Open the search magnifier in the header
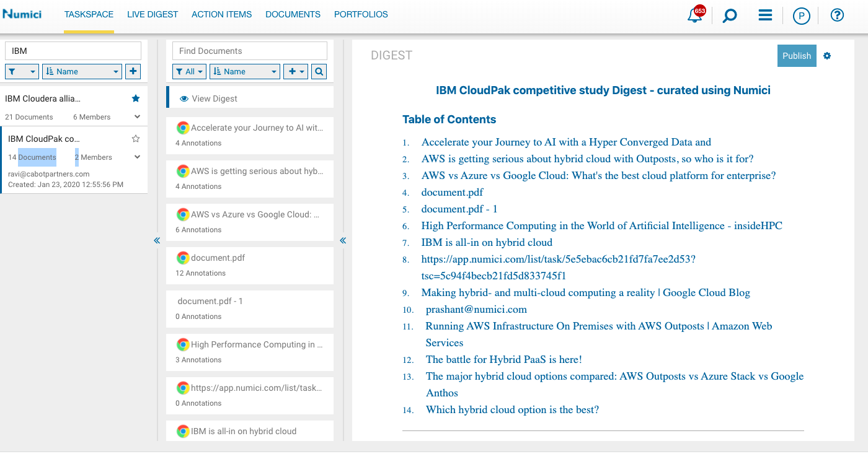This screenshot has width=868, height=454. tap(730, 15)
